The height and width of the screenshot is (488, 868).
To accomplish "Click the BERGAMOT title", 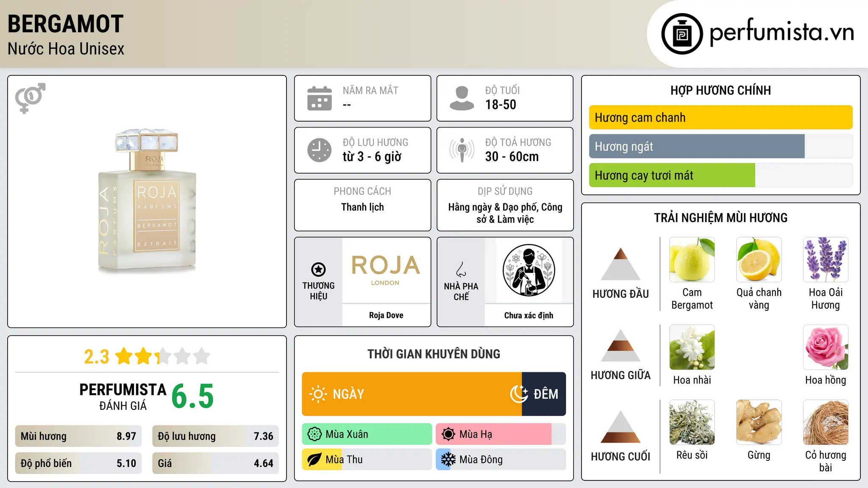I will pyautogui.click(x=66, y=24).
